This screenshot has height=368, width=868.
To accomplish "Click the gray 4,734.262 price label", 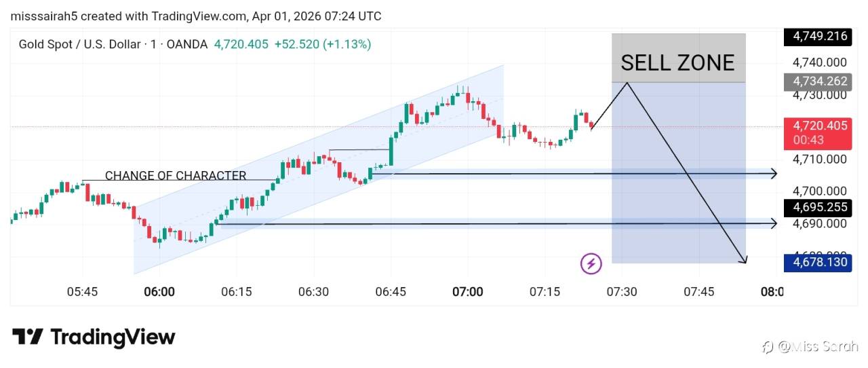I will (x=817, y=81).
